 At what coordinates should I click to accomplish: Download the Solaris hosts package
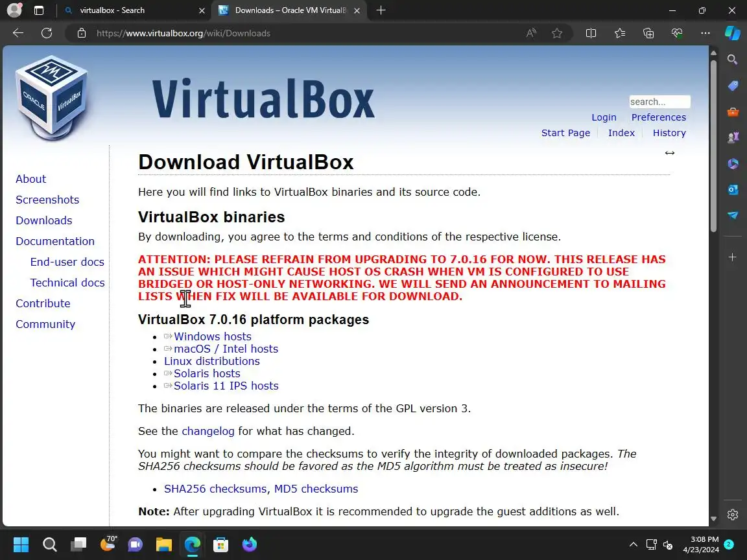[207, 373]
